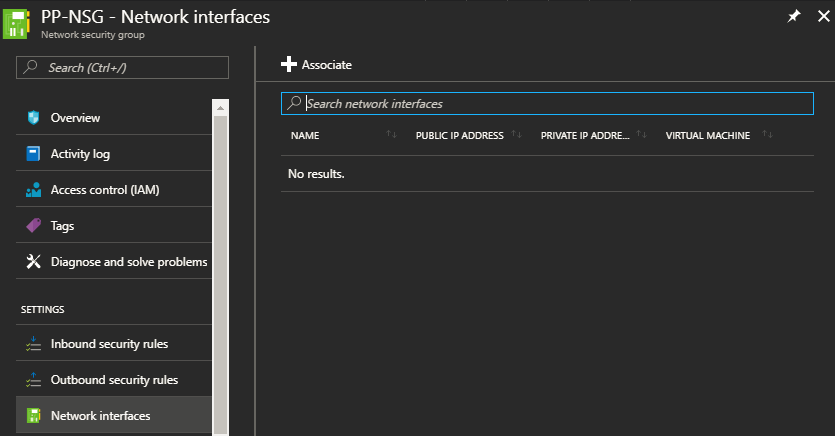This screenshot has height=436, width=835.
Task: Click the Diagnose and solve problems wrench icon
Action: 33,261
